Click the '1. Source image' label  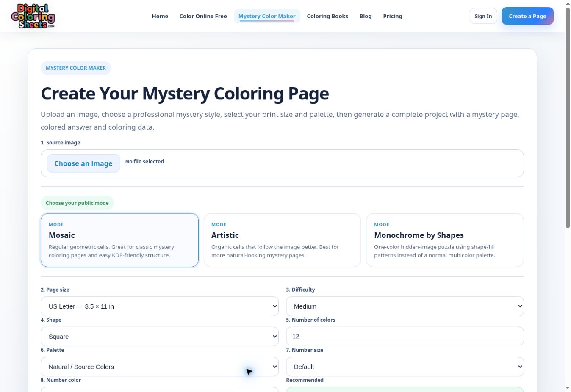pyautogui.click(x=60, y=143)
